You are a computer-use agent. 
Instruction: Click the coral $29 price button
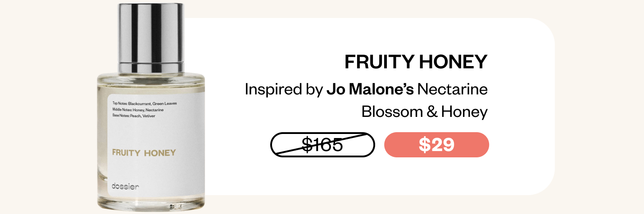tap(436, 145)
